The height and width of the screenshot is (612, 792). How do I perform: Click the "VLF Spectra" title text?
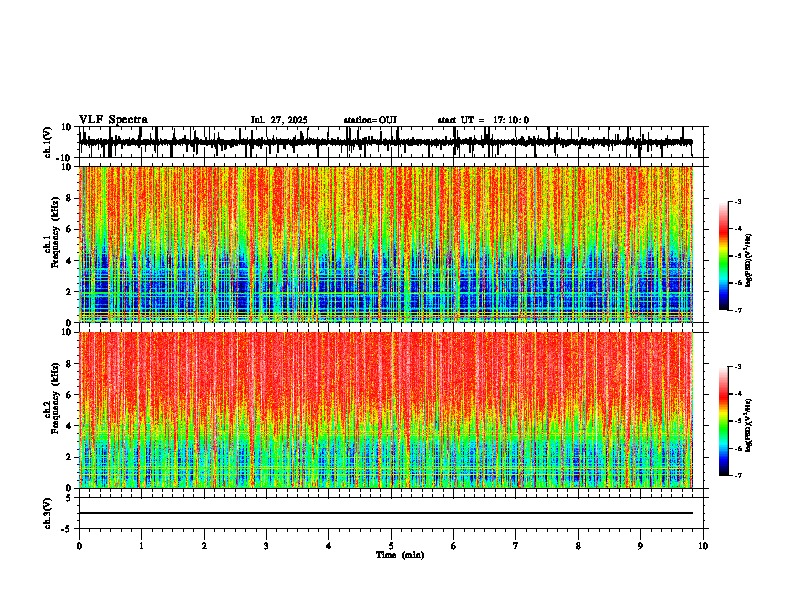113,120
